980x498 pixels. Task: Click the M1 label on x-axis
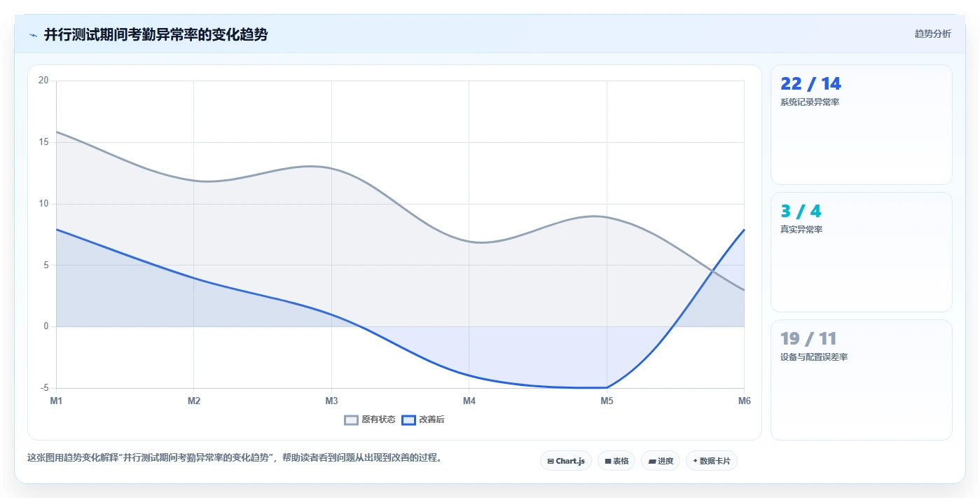point(56,401)
